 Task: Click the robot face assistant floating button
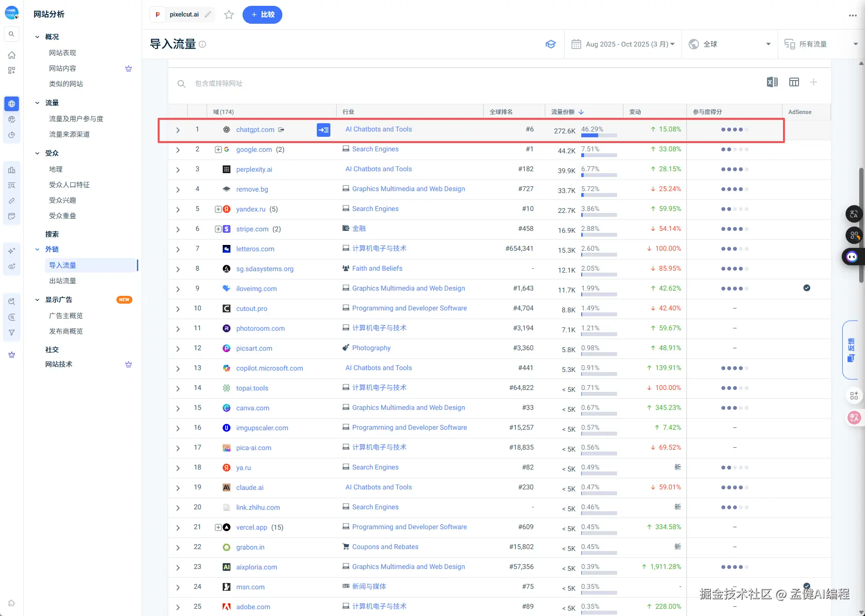click(852, 257)
